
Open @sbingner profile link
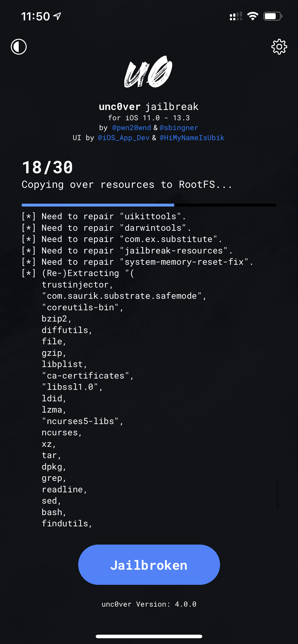[x=179, y=128]
